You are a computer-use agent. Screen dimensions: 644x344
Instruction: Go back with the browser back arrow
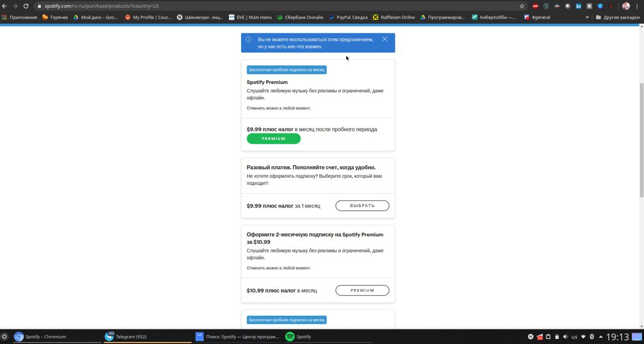[5, 6]
